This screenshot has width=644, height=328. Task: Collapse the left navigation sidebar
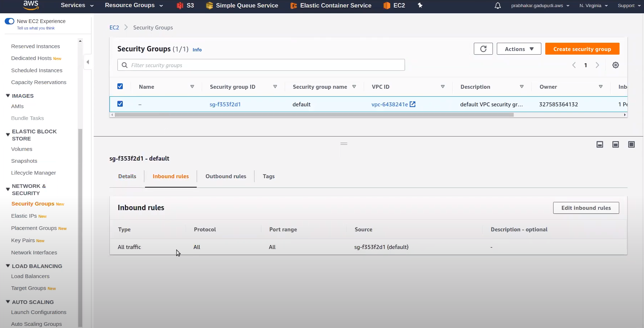tap(88, 62)
